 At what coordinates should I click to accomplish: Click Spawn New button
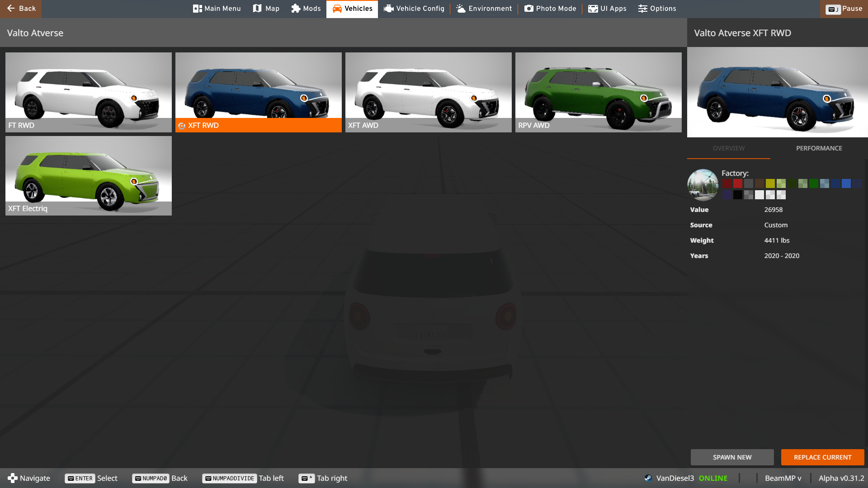pos(732,457)
